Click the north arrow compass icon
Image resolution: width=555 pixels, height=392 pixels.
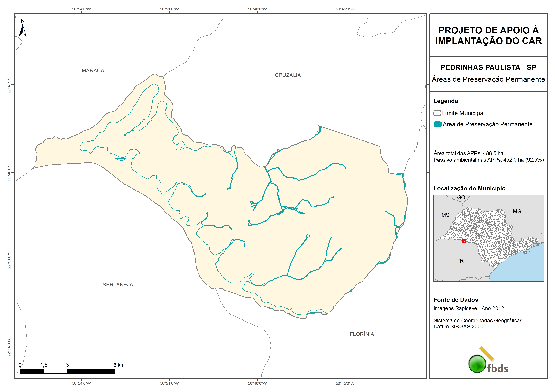[23, 30]
